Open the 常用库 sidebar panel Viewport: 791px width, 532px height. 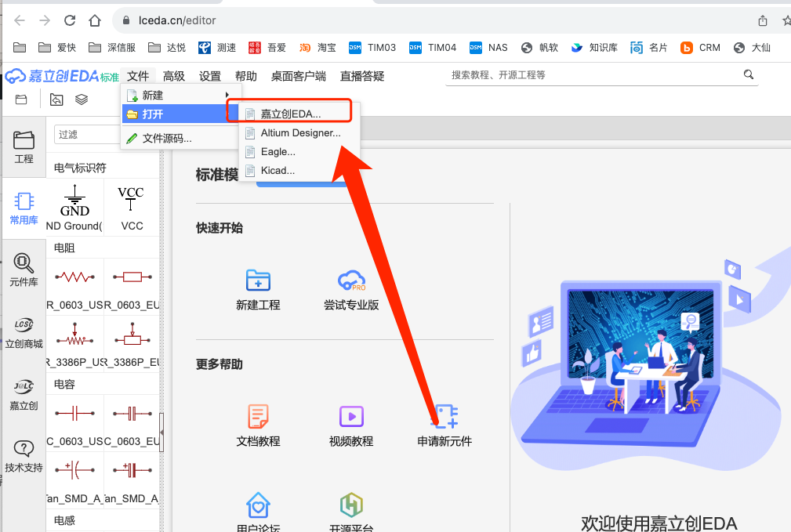pyautogui.click(x=24, y=208)
